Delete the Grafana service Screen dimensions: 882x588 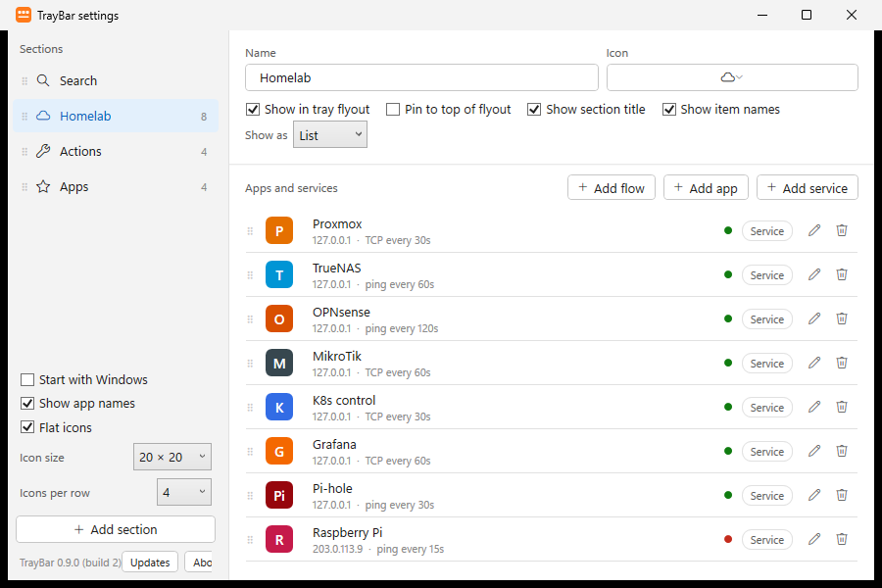(842, 451)
